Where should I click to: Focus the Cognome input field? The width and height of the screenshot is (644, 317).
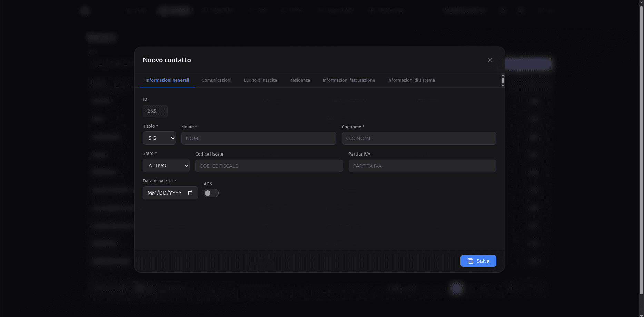click(418, 138)
